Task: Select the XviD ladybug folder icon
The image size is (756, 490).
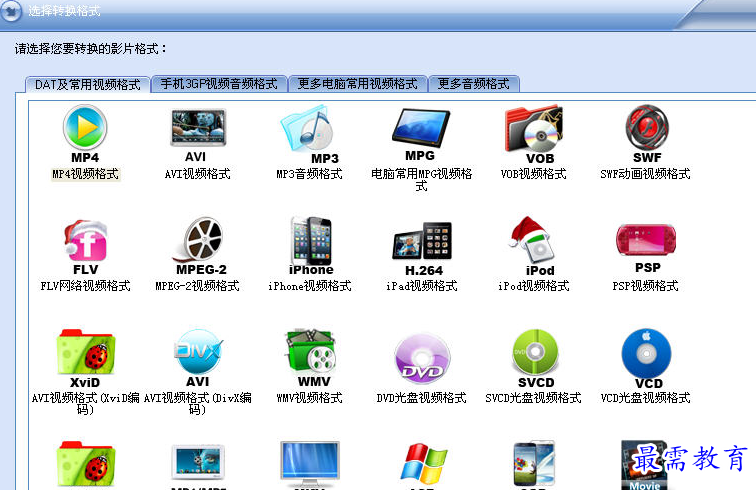Action: pyautogui.click(x=86, y=352)
